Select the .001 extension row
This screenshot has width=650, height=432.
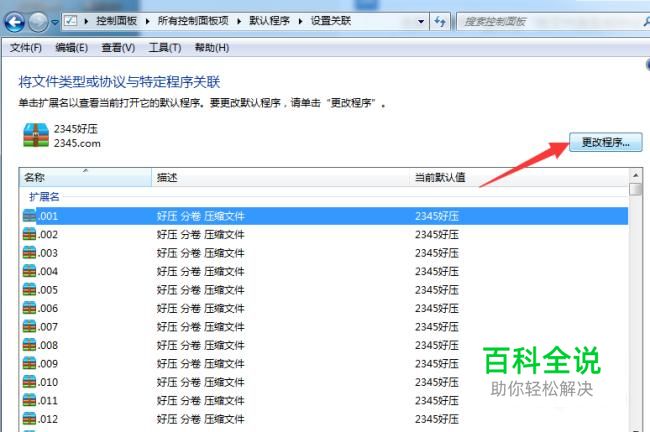pos(325,216)
